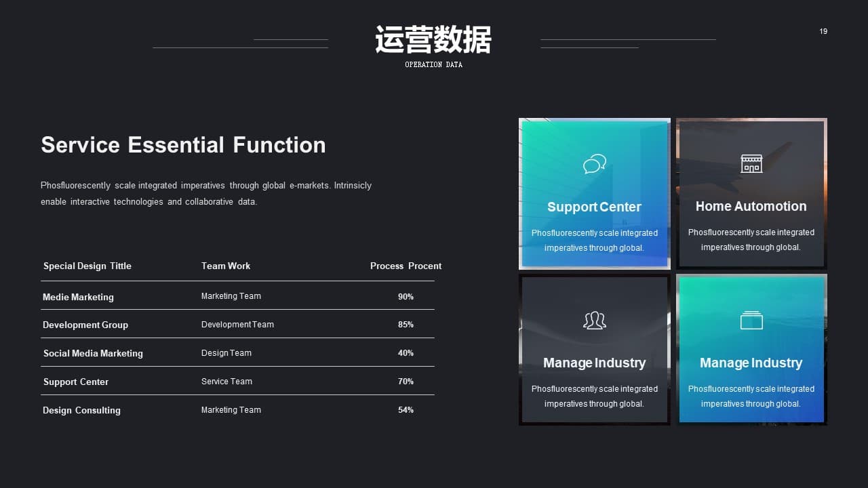This screenshot has height=488, width=868.
Task: Select the Support Center table row label
Action: point(76,382)
